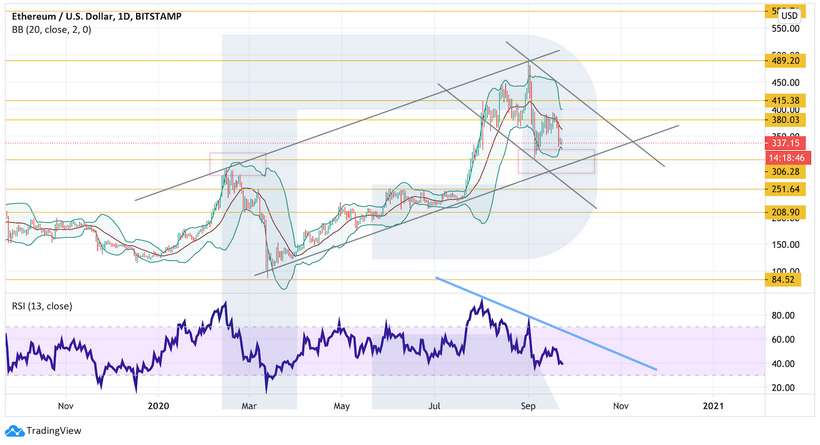Click the TradingView cloud logo icon

pos(15,431)
